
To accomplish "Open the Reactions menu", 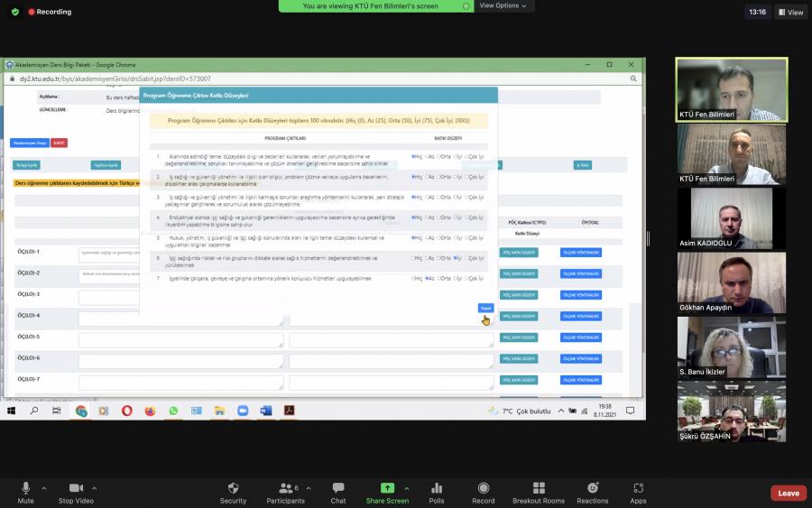I will (x=593, y=493).
